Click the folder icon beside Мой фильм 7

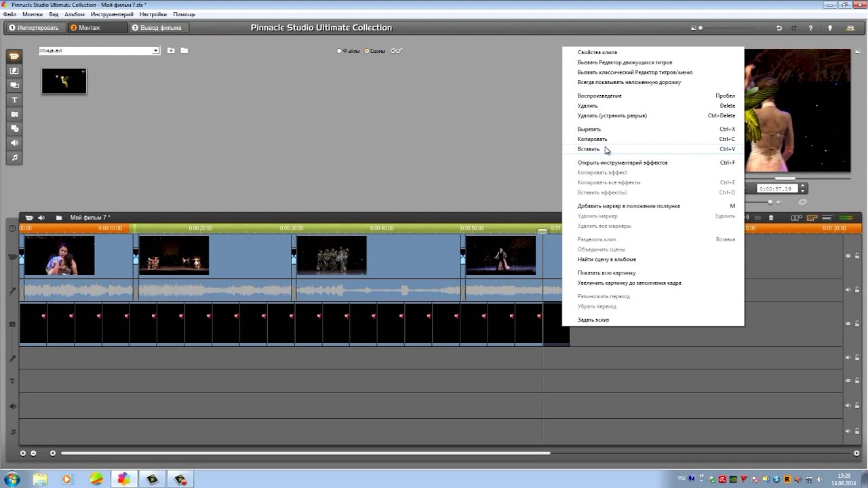point(59,218)
